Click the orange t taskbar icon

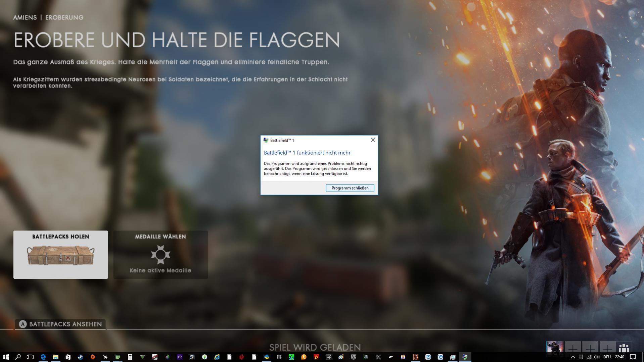304,357
